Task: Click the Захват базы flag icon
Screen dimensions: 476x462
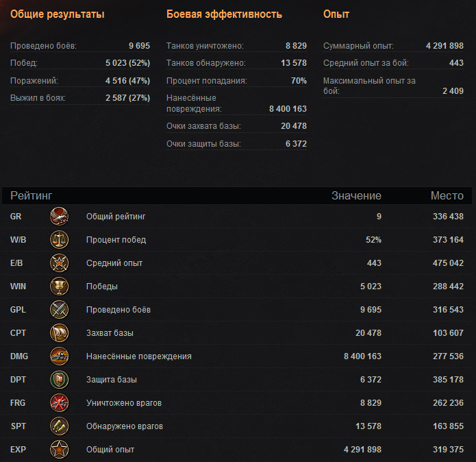Action: (60, 333)
